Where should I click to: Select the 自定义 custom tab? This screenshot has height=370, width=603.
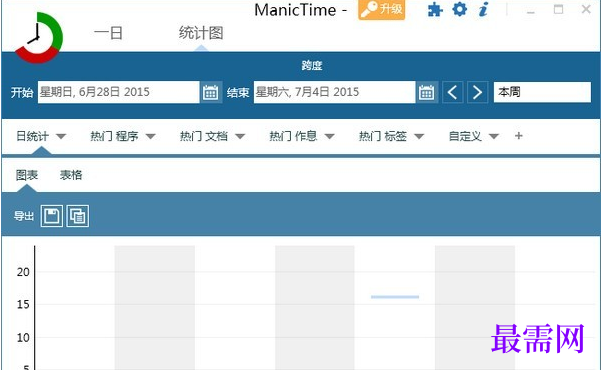pyautogui.click(x=465, y=136)
